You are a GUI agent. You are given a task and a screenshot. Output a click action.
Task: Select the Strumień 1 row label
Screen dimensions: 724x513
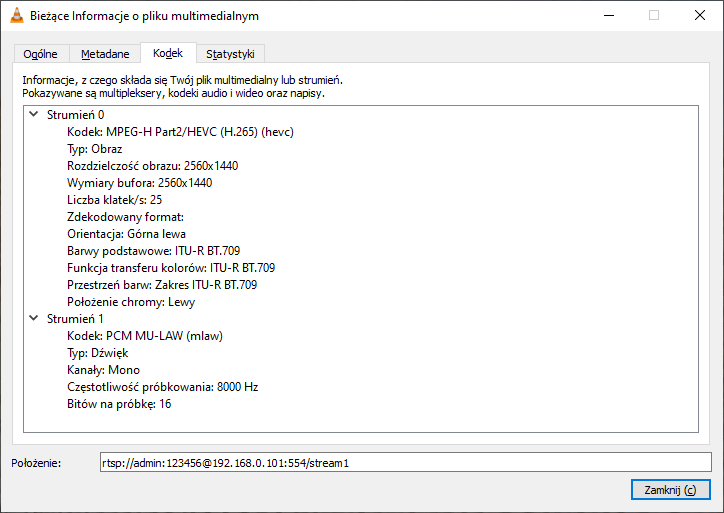[x=75, y=319]
